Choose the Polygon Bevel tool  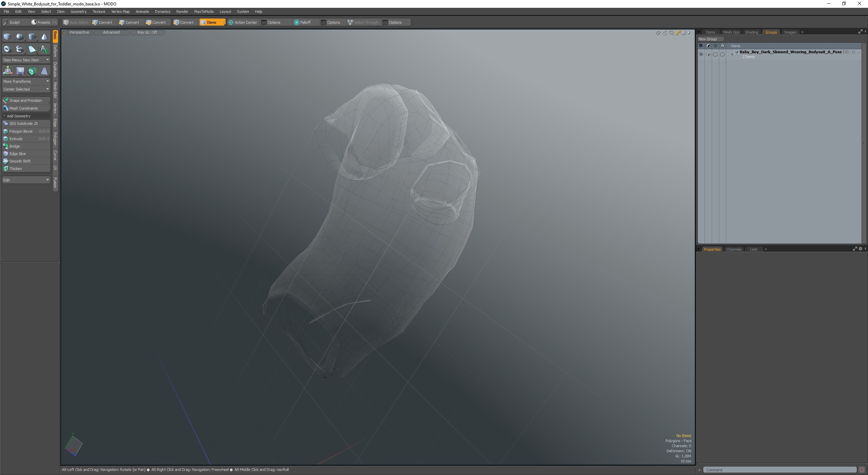26,131
